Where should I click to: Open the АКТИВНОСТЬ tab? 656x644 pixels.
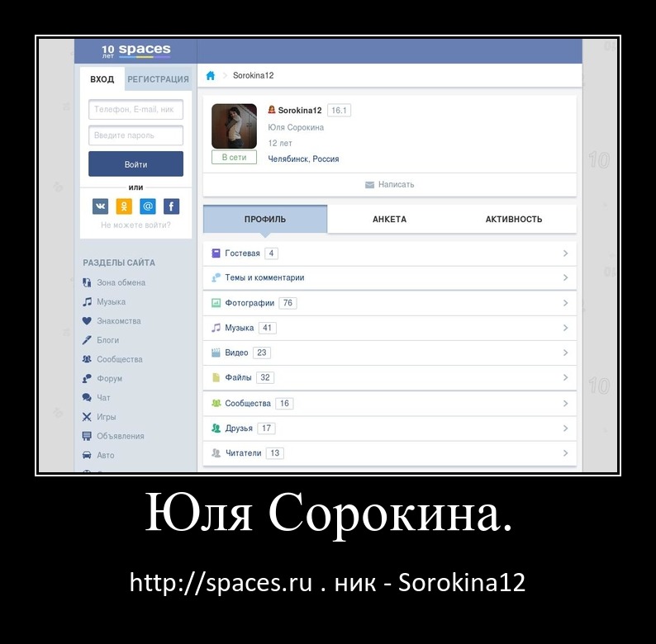[x=514, y=219]
